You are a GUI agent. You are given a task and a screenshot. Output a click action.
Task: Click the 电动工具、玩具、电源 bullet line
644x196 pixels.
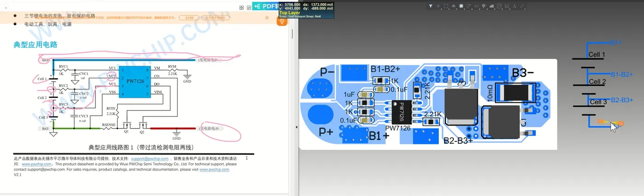point(48,24)
